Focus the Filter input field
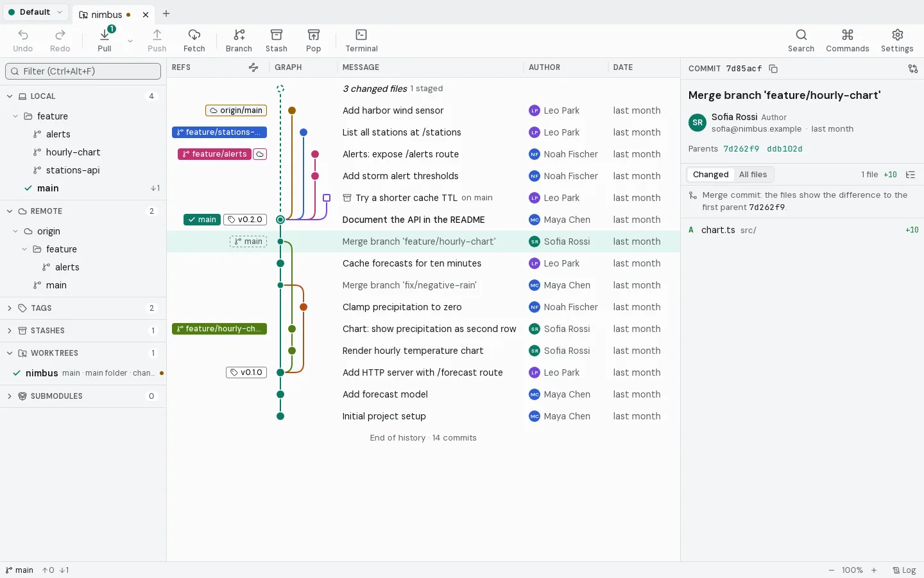924x578 pixels. tap(83, 71)
